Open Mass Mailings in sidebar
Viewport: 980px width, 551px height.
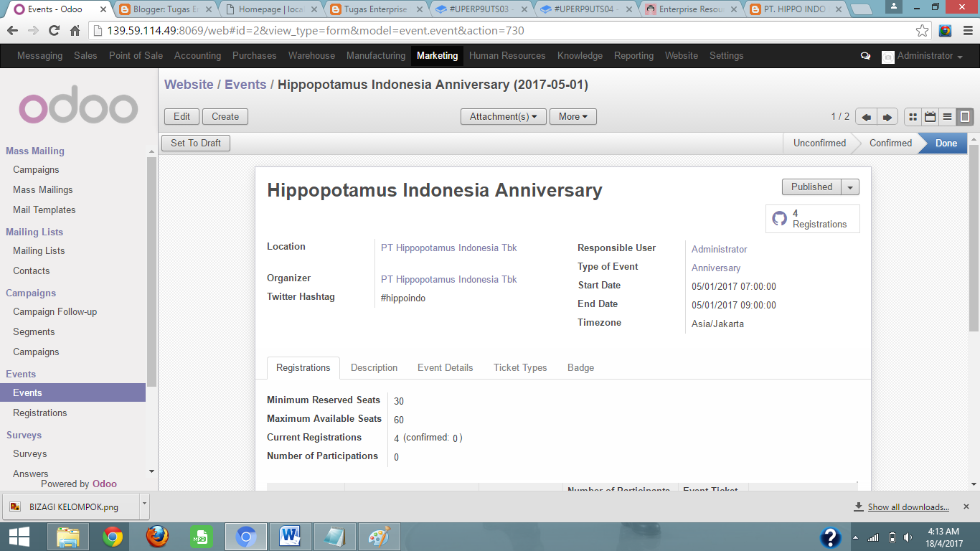pos(43,190)
